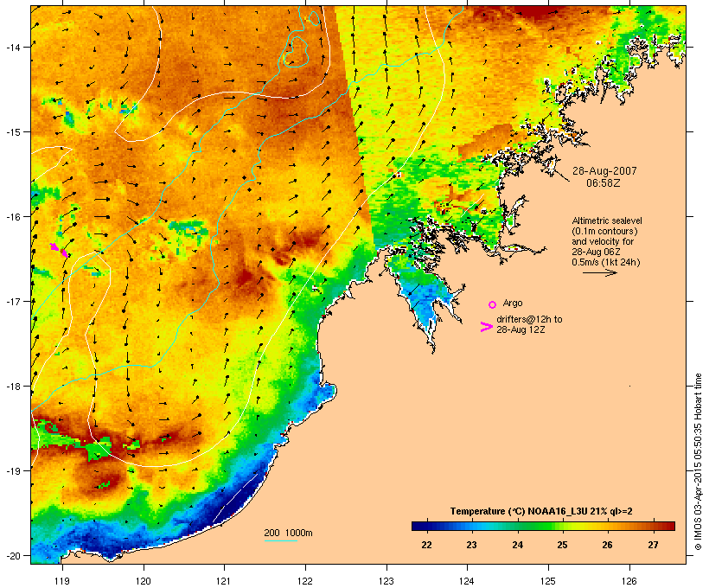Click the latitude label -18
The width and height of the screenshot is (709, 588).
pos(13,387)
